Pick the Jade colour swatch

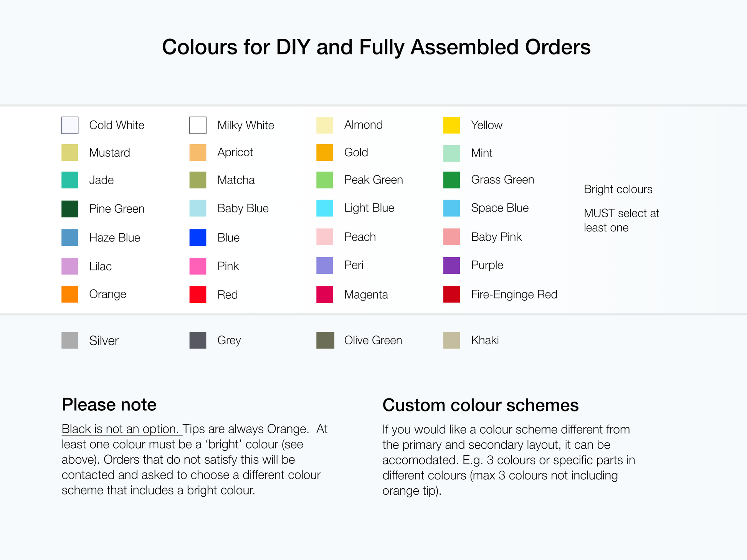coord(70,180)
